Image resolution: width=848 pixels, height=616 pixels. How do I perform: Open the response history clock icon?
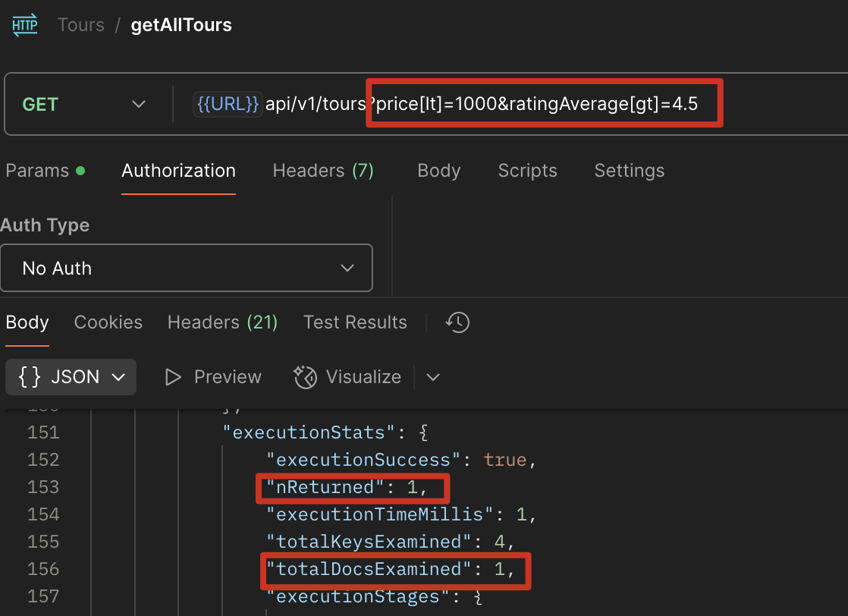tap(457, 322)
